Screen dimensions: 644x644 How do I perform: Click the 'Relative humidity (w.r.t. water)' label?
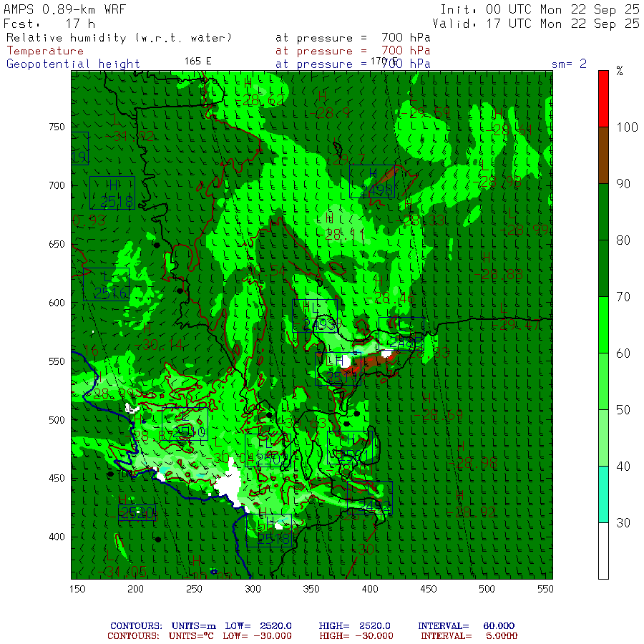click(119, 38)
